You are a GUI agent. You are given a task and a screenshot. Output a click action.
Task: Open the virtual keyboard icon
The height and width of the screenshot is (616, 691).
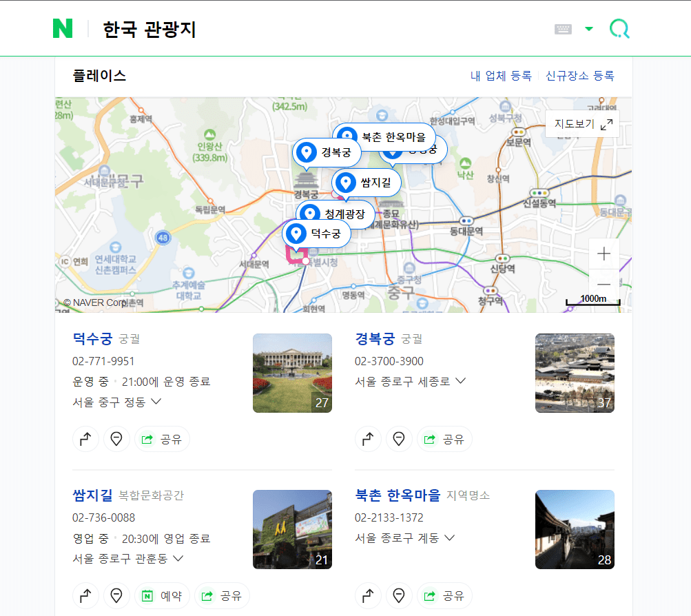tap(563, 28)
